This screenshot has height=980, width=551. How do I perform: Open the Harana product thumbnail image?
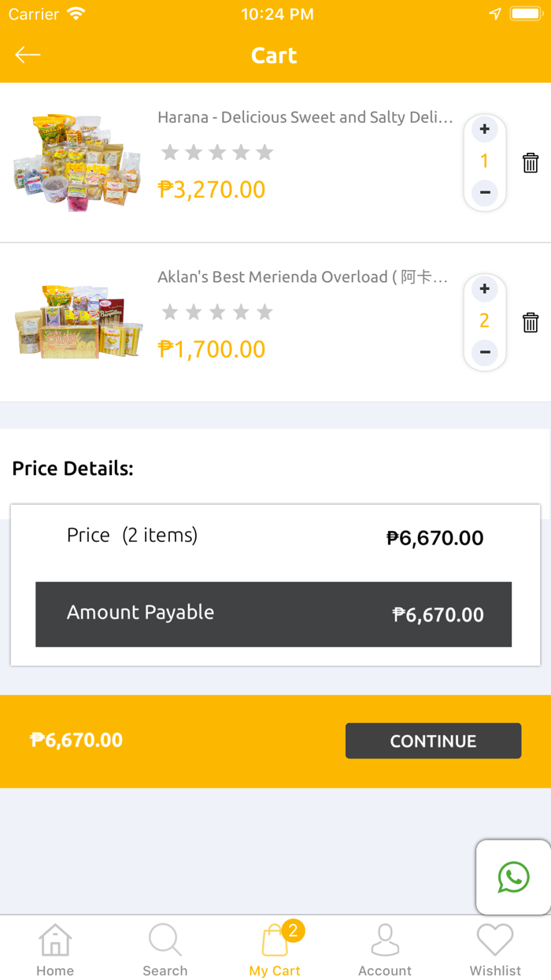[x=76, y=161]
